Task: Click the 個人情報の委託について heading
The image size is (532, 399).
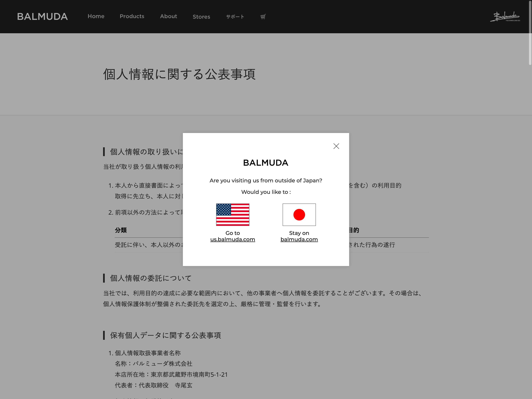Action: [x=151, y=278]
